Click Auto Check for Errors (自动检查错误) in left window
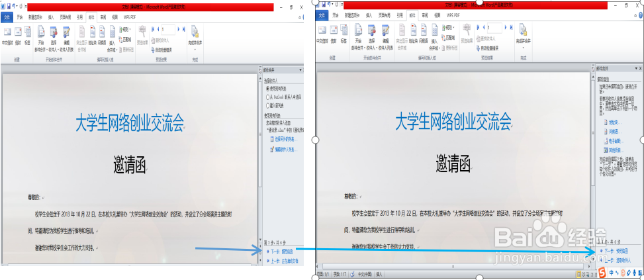Viewport: 644px width, 280px height. click(x=161, y=50)
